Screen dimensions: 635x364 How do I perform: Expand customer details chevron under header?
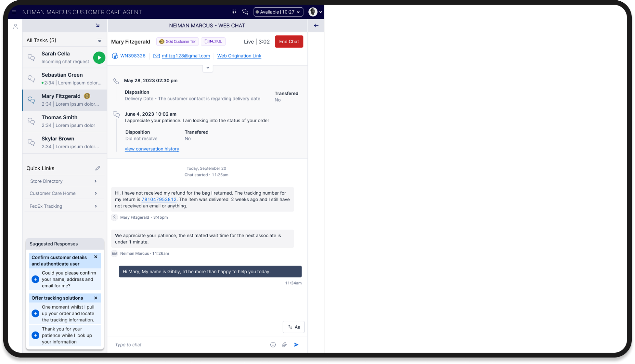click(x=208, y=68)
